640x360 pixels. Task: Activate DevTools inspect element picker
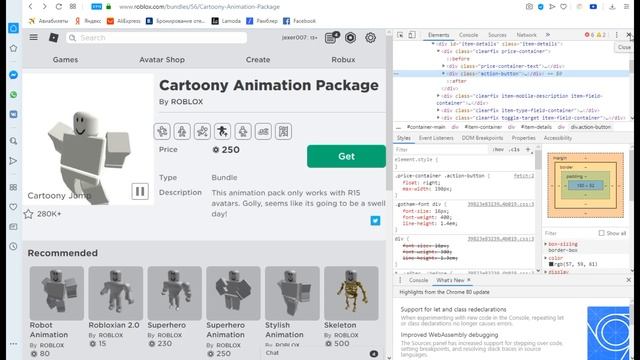tap(400, 35)
